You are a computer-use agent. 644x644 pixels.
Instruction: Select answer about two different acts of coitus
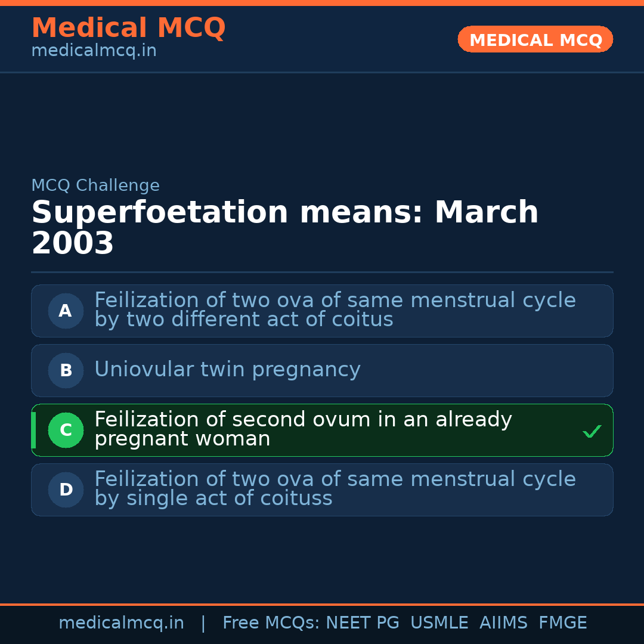(335, 310)
